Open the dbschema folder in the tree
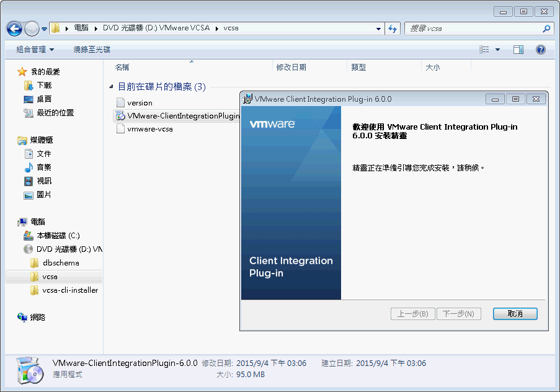Image resolution: width=560 pixels, height=392 pixels. point(61,263)
